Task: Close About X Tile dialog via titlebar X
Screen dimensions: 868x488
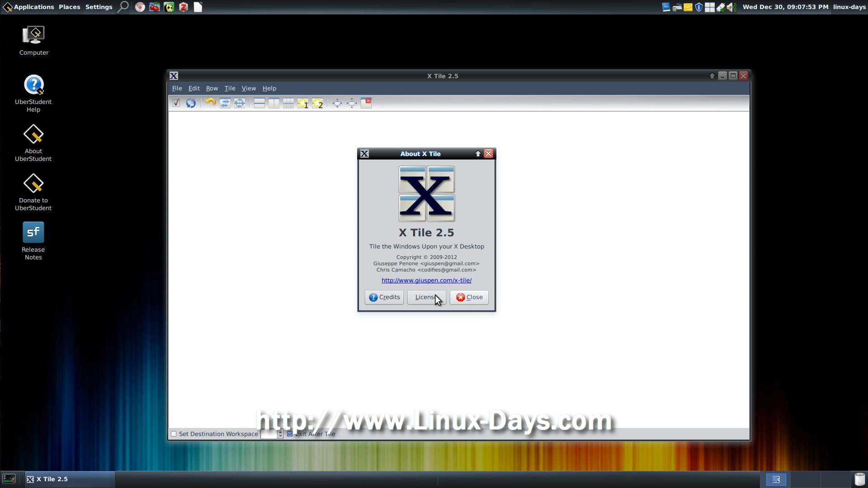Action: click(x=488, y=154)
